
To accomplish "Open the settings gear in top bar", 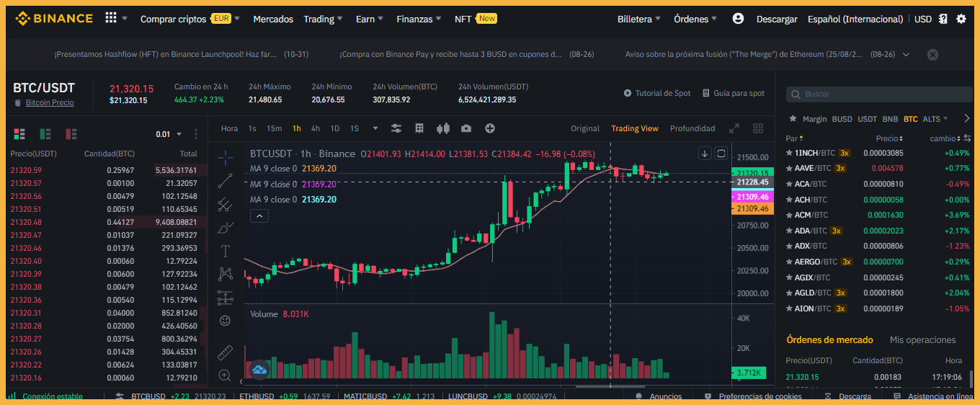I will coord(961,19).
